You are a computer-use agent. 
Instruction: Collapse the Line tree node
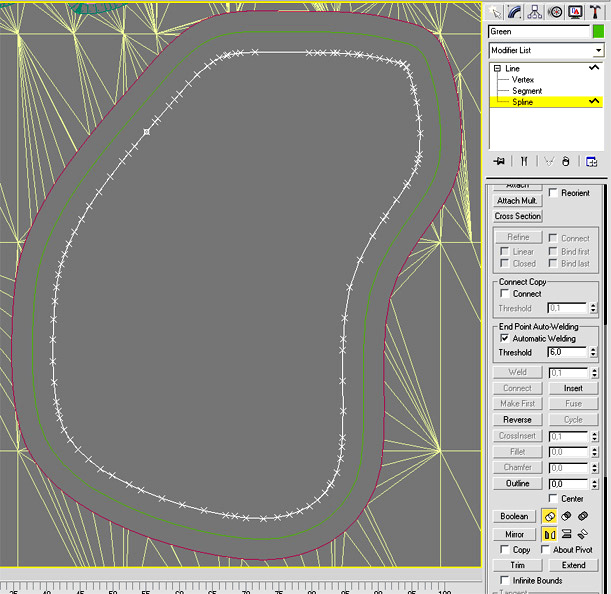point(497,69)
